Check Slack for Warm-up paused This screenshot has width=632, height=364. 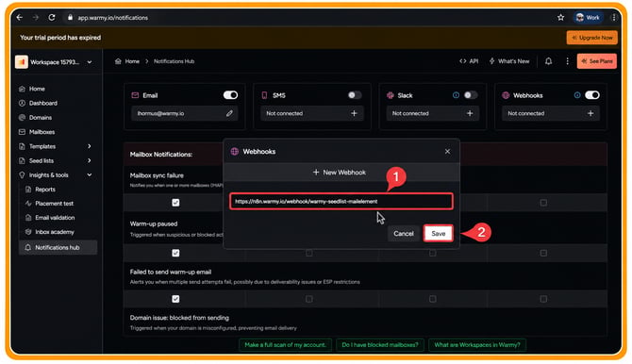(432, 253)
